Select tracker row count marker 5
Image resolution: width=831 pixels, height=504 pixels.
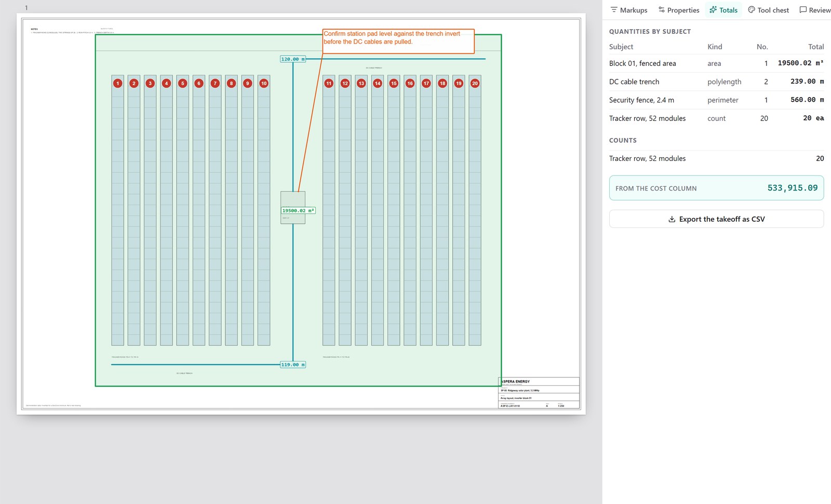pyautogui.click(x=183, y=83)
